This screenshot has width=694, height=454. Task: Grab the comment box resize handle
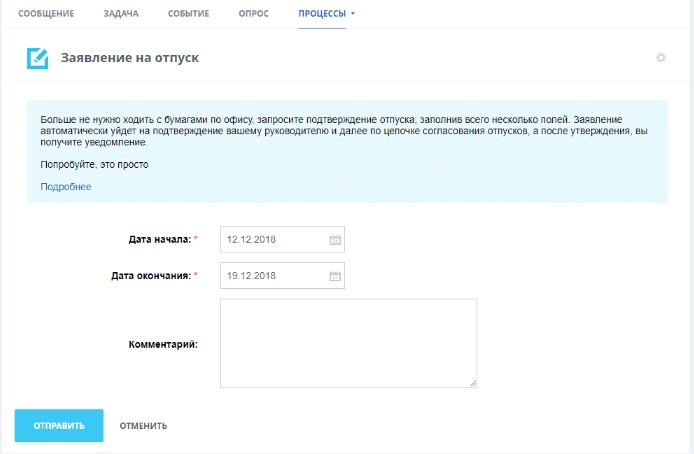point(473,383)
